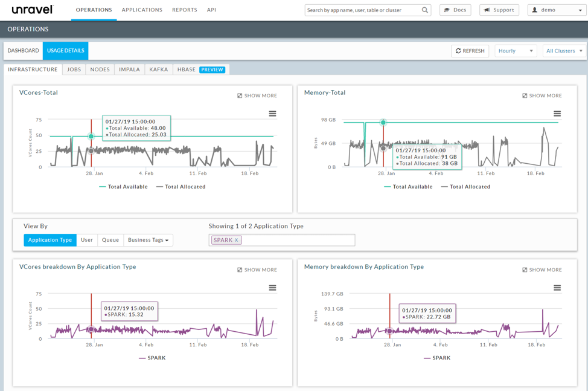Open the hamburger menu on VCores-Total chart
This screenshot has height=391, width=588.
[272, 113]
